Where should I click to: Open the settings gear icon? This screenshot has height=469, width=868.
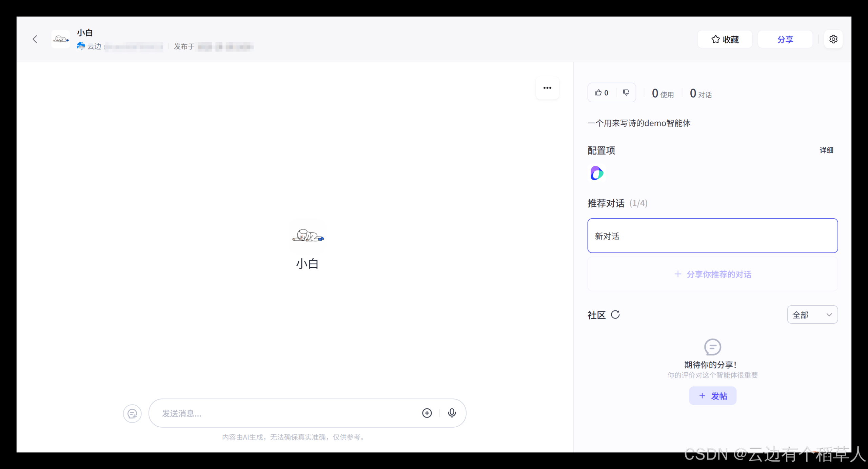833,39
